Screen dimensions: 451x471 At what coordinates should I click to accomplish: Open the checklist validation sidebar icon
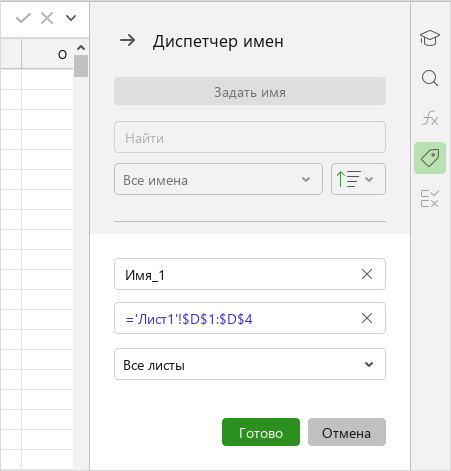[x=430, y=199]
